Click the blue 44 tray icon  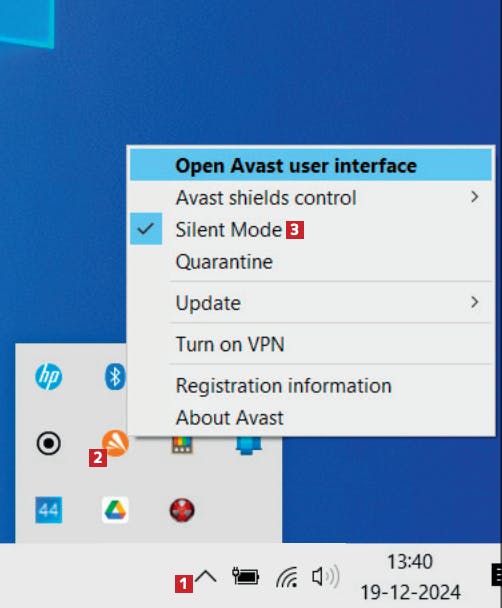pyautogui.click(x=48, y=510)
